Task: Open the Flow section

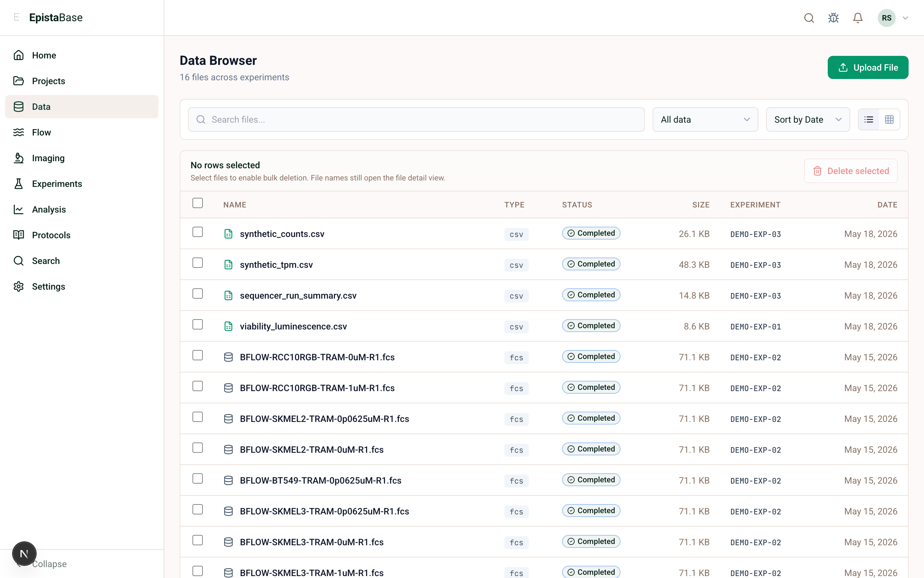Action: point(82,132)
